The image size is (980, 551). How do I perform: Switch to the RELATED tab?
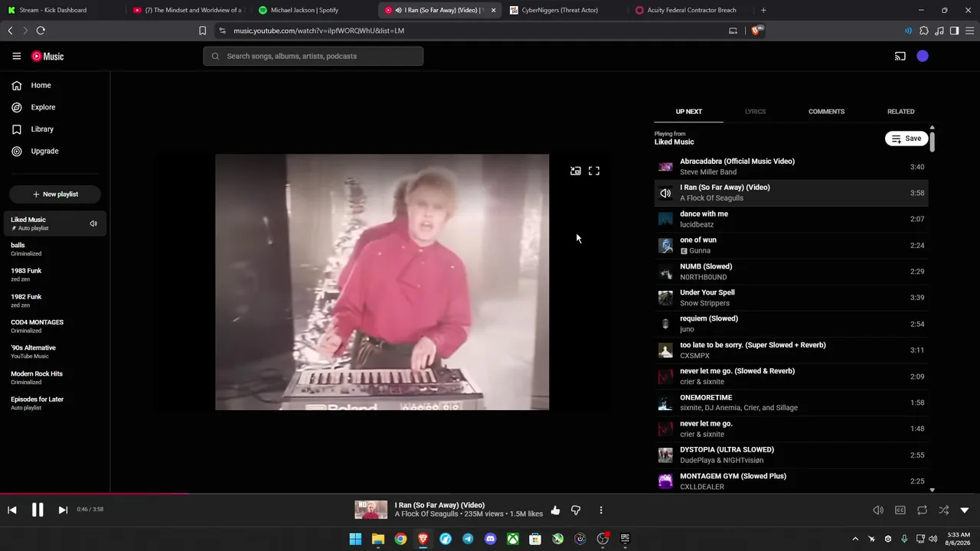pyautogui.click(x=900, y=112)
